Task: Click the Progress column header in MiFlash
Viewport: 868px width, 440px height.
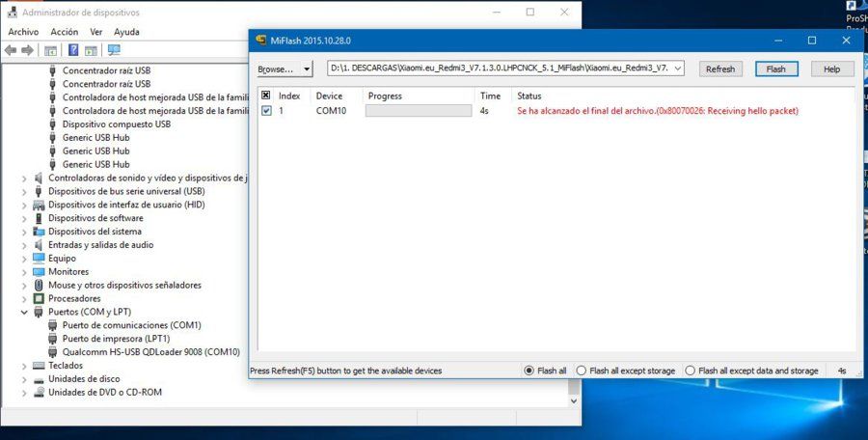Action: point(385,96)
